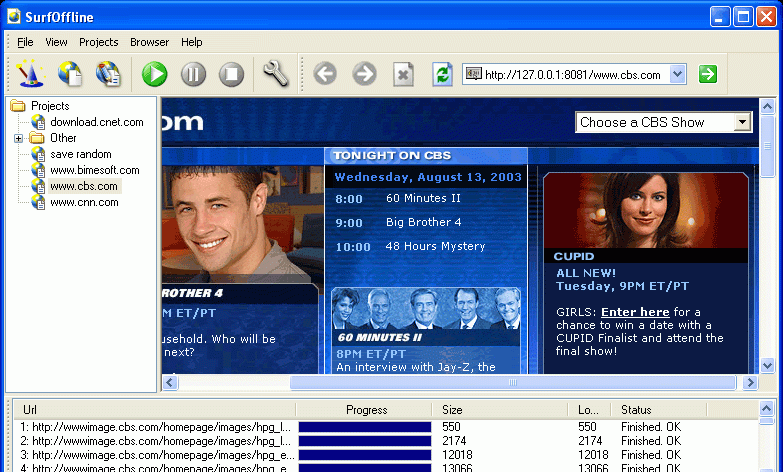The image size is (783, 472).
Task: Minimize the SurfOffline window
Action: coord(720,16)
